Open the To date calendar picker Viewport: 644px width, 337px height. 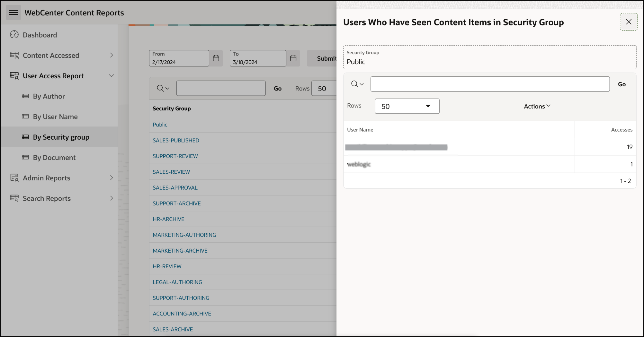(293, 58)
